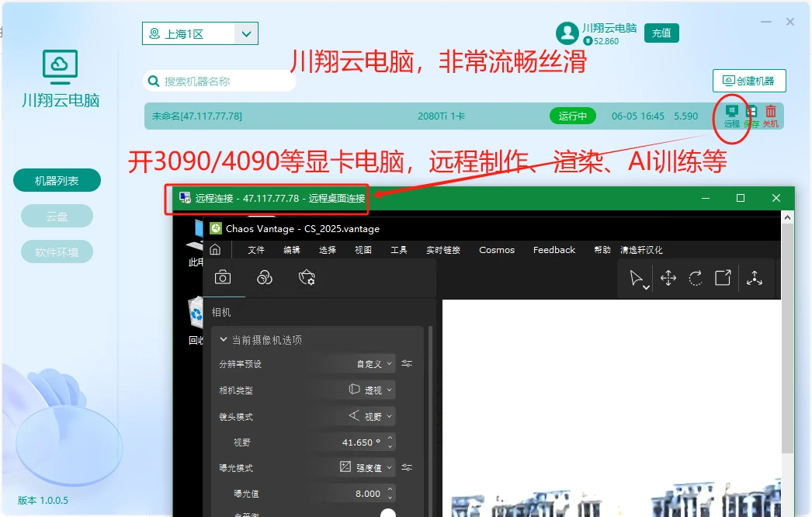Screen dimensions: 812x517
Task: Click the 相机 panel heading
Action: click(x=221, y=312)
